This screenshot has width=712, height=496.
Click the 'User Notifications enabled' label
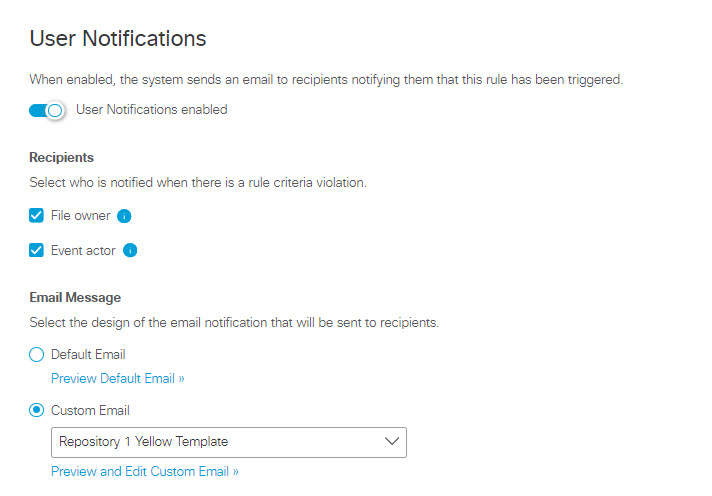pyautogui.click(x=152, y=109)
